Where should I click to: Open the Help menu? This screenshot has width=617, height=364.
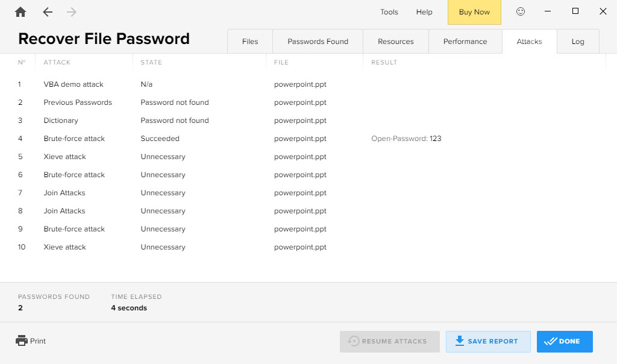[424, 12]
